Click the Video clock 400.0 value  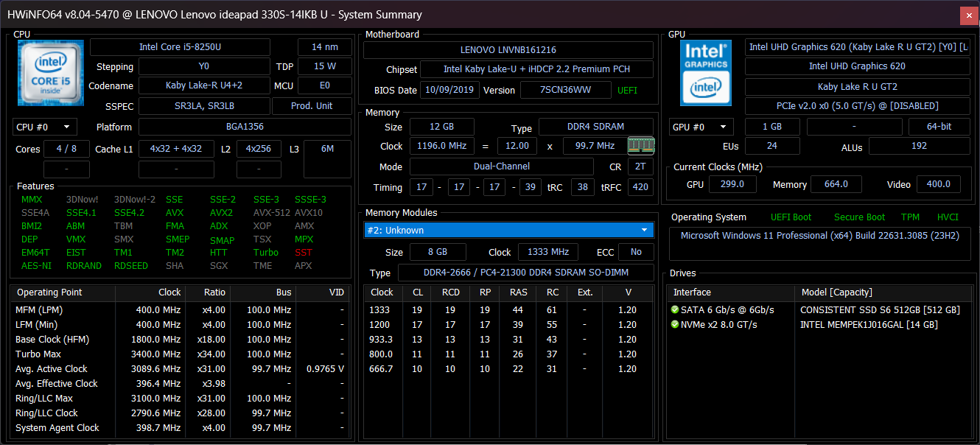(x=938, y=184)
